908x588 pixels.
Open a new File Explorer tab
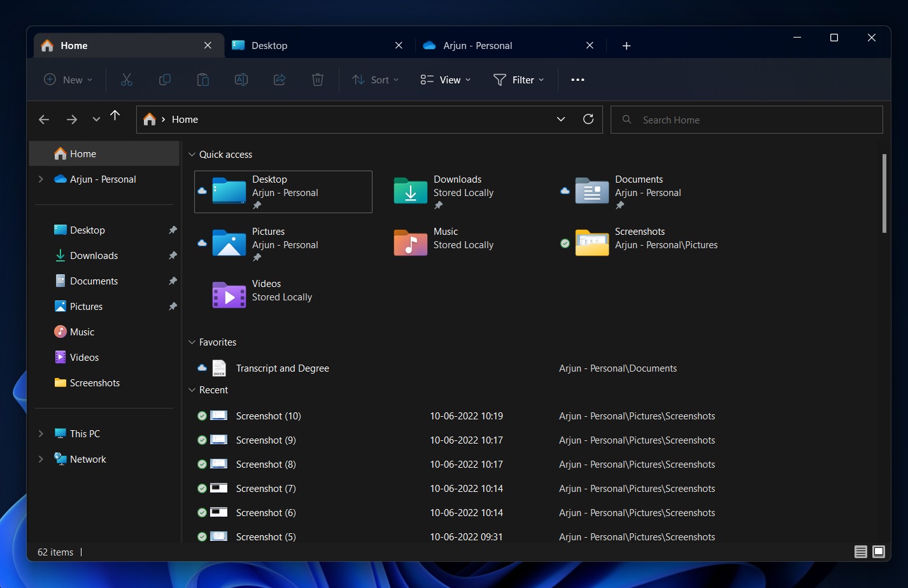[627, 45]
